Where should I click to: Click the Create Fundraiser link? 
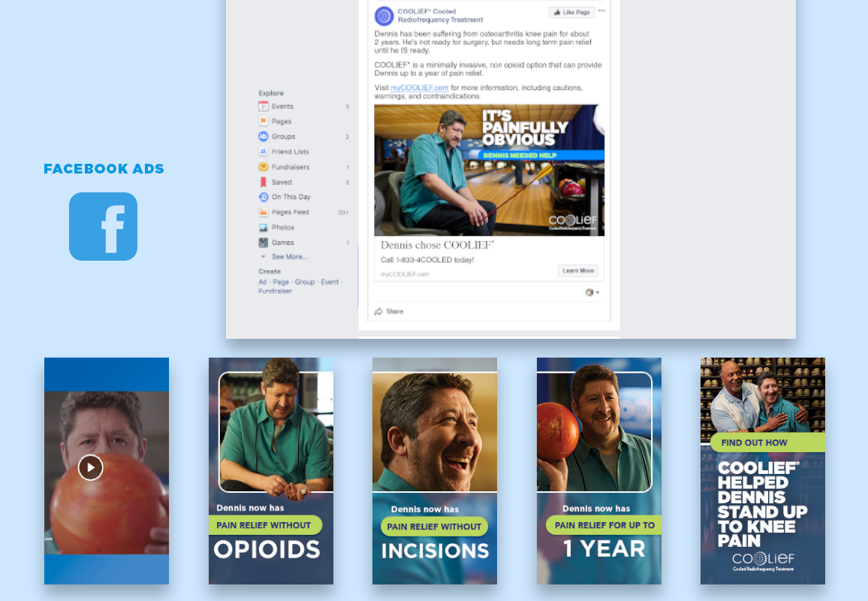[x=275, y=291]
